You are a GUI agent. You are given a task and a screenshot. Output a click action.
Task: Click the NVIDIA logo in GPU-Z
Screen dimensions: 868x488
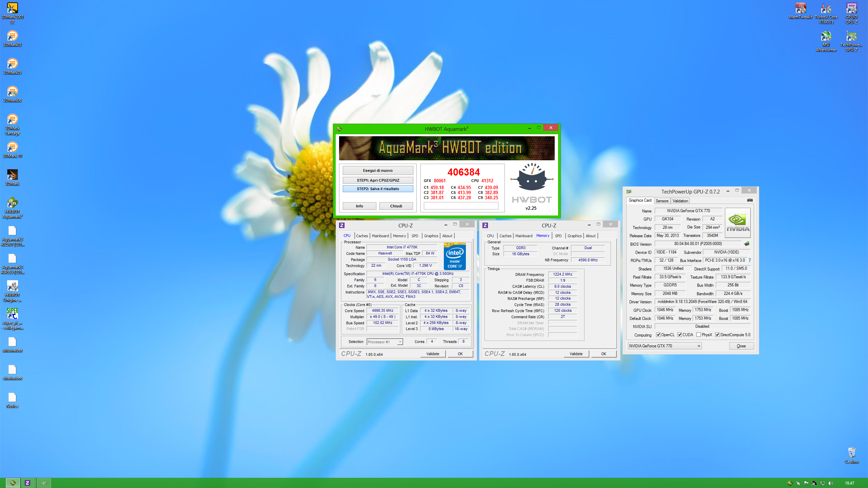[x=737, y=223]
